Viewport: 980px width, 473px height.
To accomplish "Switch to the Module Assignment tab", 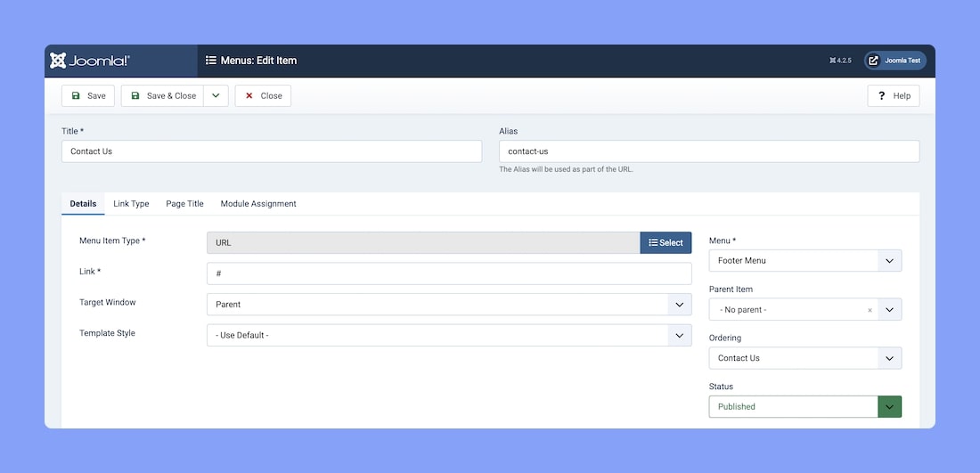I will pyautogui.click(x=258, y=204).
